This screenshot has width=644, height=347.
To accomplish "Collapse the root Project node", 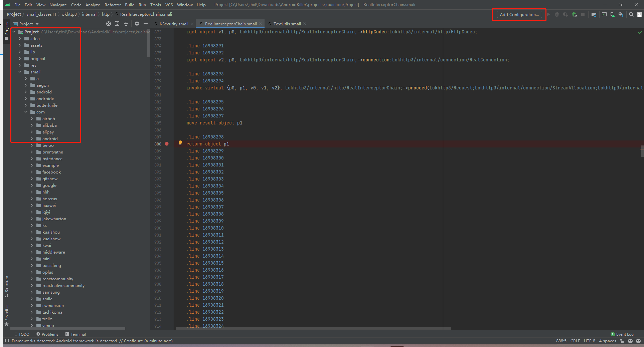I will coord(14,32).
